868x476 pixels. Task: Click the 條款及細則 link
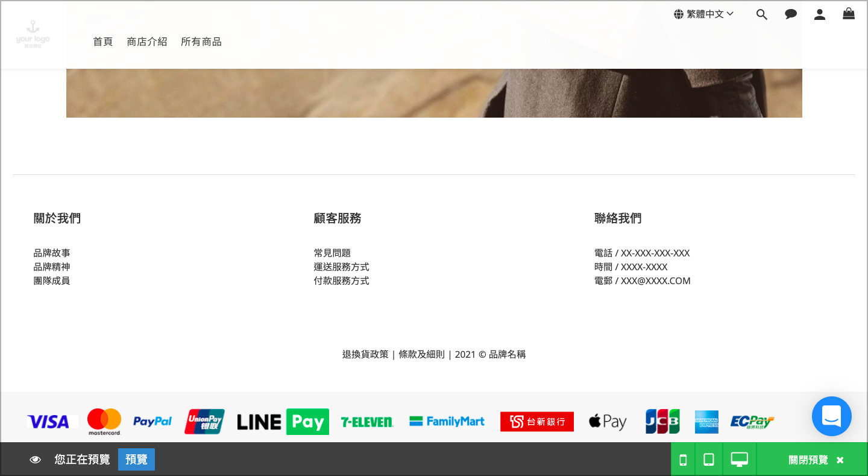(x=421, y=354)
